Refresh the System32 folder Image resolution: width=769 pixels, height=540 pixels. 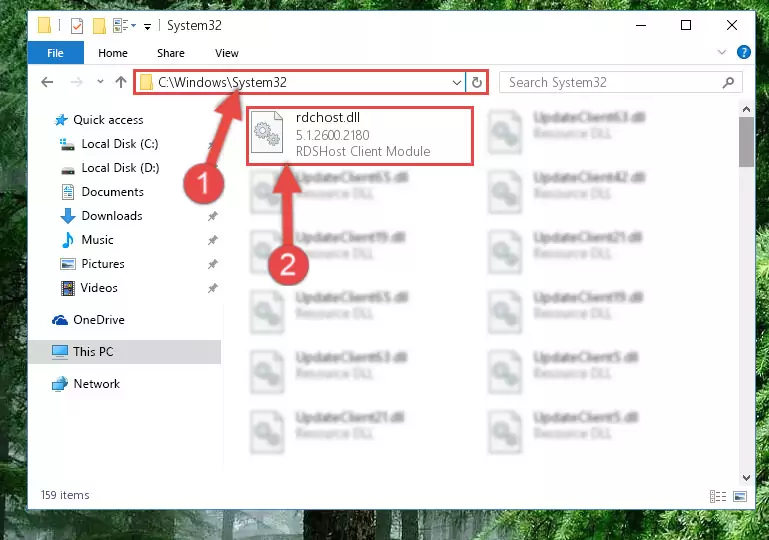pyautogui.click(x=476, y=82)
